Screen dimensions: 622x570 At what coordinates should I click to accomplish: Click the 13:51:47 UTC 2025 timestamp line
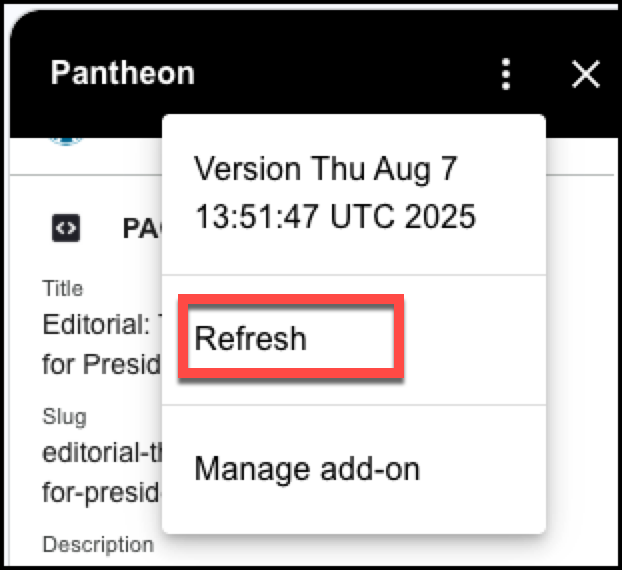pyautogui.click(x=335, y=216)
